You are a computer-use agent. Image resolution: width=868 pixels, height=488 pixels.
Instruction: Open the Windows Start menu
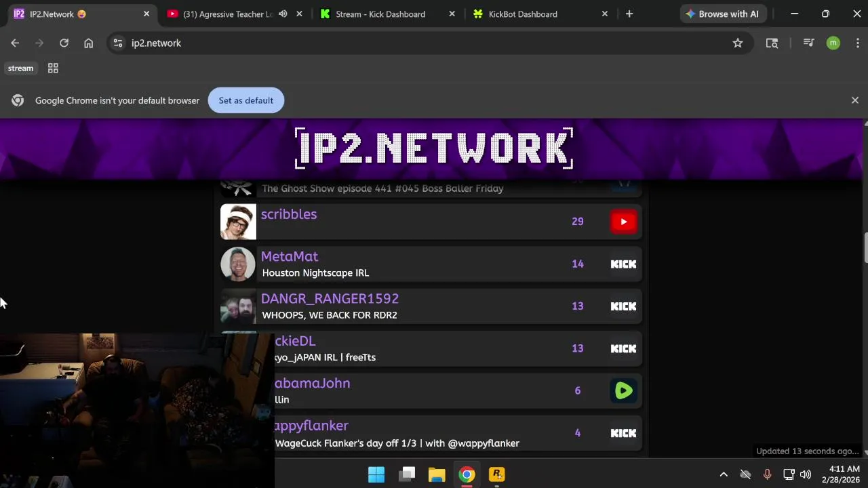point(376,474)
